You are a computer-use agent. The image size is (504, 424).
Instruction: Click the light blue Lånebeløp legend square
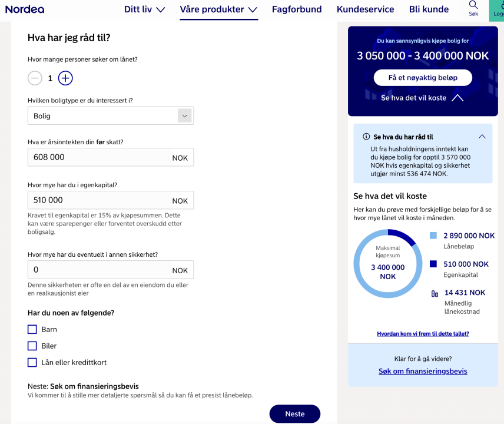pos(433,236)
